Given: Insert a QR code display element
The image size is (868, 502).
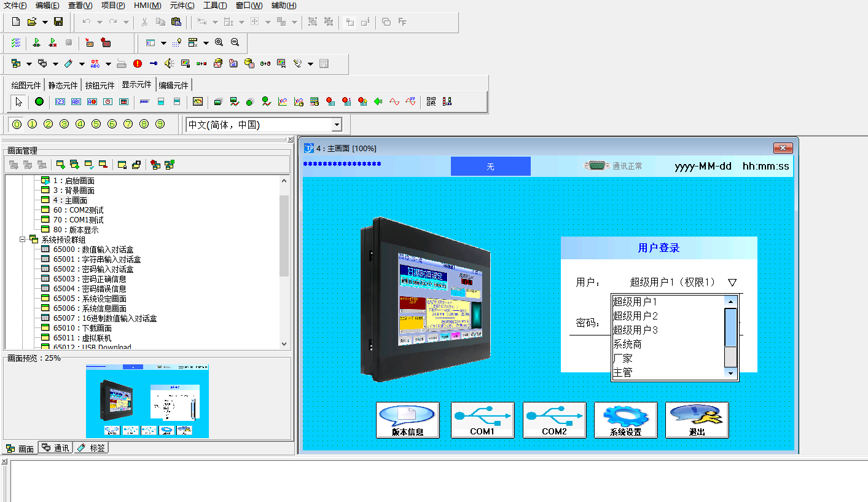Looking at the screenshot, I should pyautogui.click(x=431, y=101).
